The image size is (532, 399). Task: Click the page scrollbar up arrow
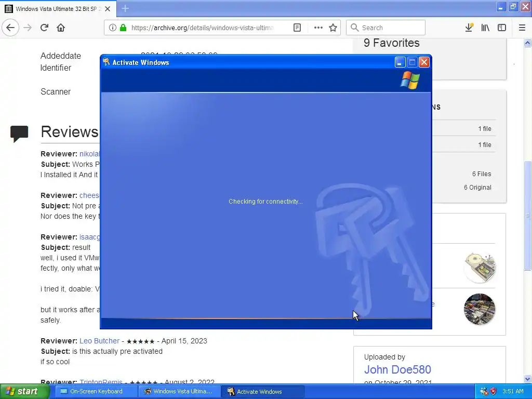tap(527, 43)
